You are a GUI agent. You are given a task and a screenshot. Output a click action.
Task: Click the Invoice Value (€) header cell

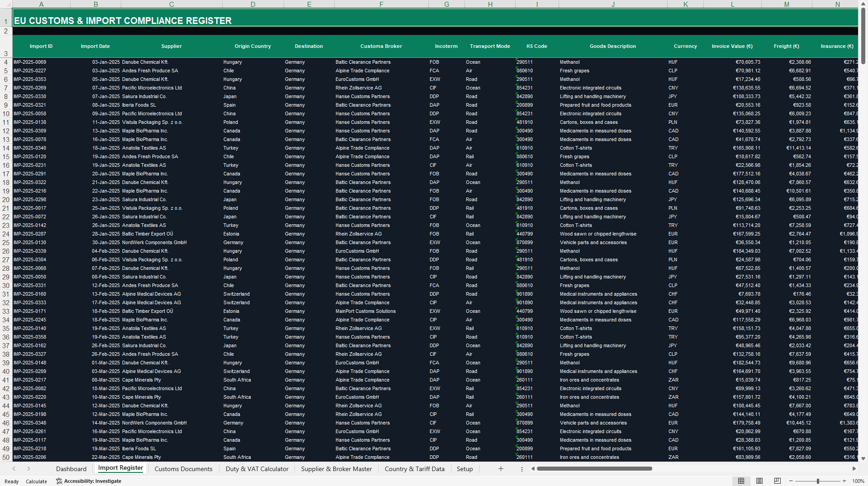pos(732,46)
